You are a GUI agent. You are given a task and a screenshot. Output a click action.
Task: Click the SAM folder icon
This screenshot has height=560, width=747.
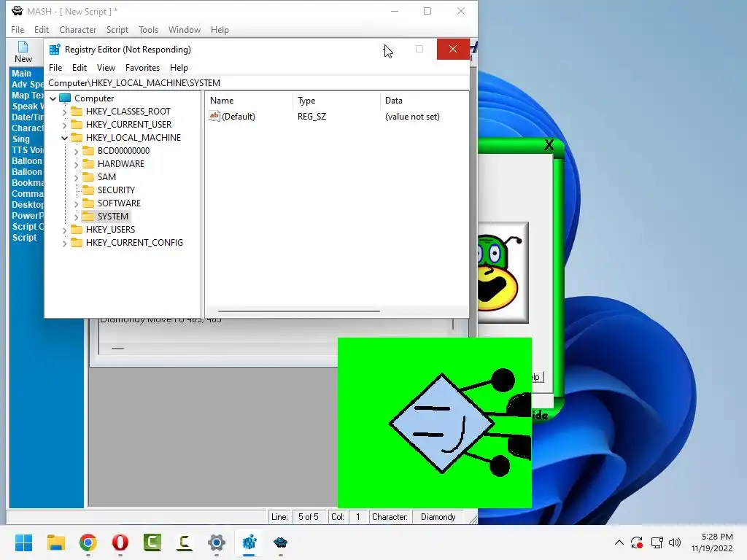coord(88,177)
